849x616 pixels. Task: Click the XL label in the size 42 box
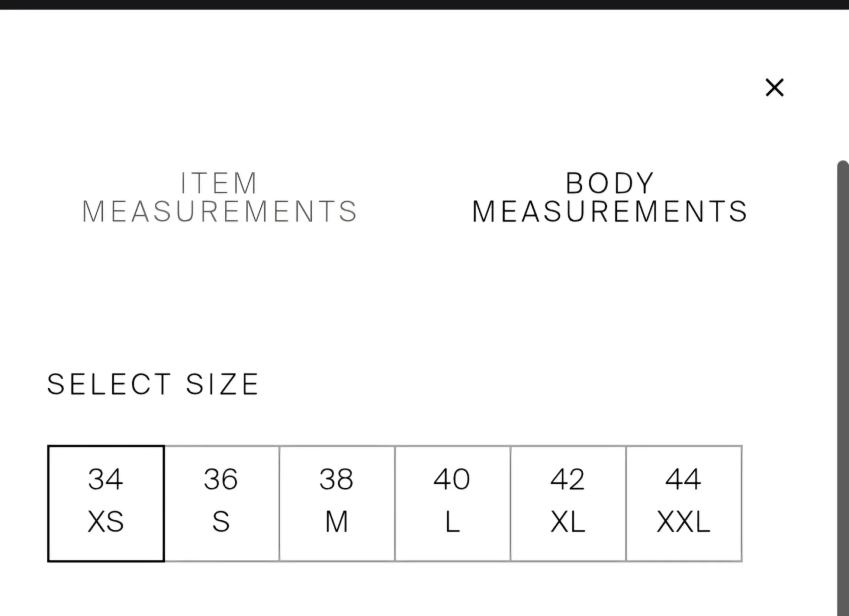pyautogui.click(x=568, y=522)
